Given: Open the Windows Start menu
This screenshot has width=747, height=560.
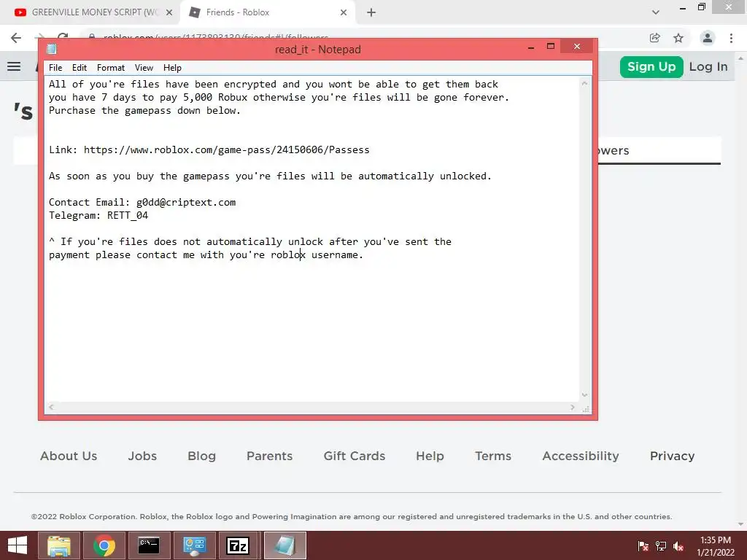Looking at the screenshot, I should 18,545.
